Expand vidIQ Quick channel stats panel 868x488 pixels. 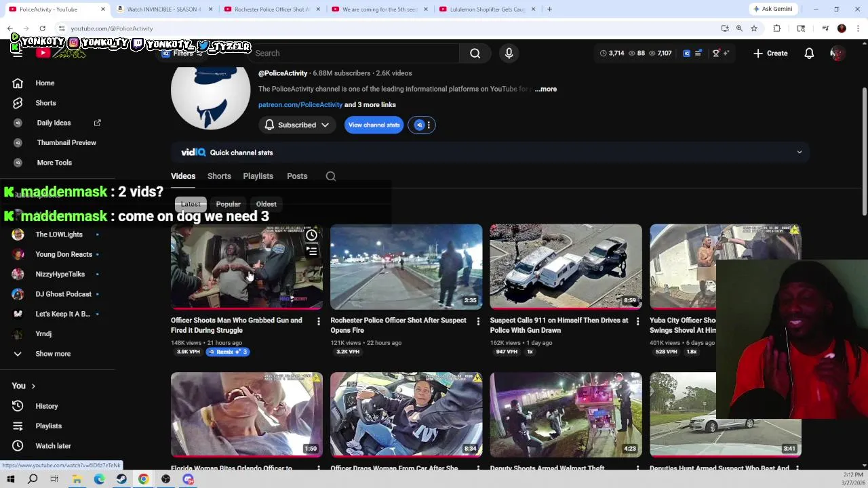799,152
